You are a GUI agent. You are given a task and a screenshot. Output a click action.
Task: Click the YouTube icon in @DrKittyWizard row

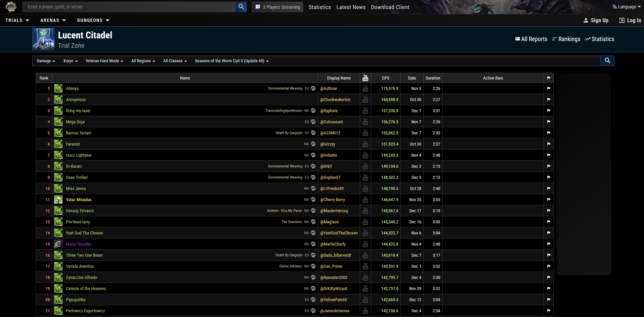click(x=365, y=288)
